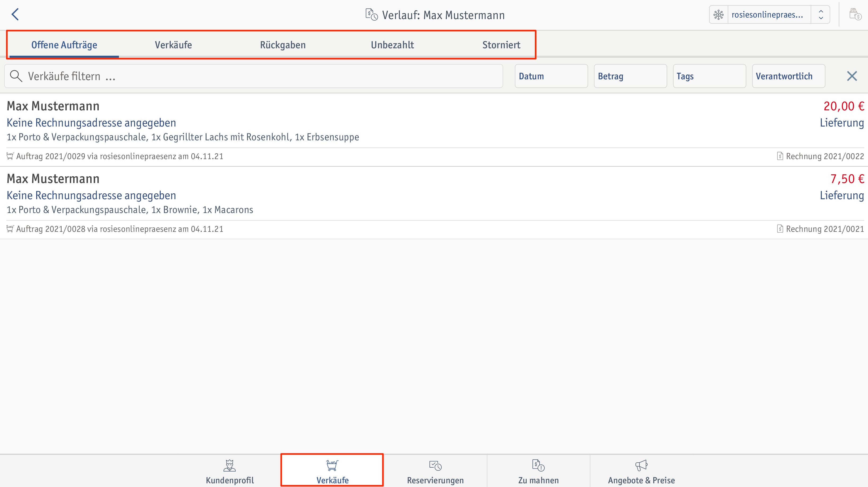This screenshot has width=868, height=487.
Task: Click the Verlauf history icon in title
Action: [x=372, y=15]
